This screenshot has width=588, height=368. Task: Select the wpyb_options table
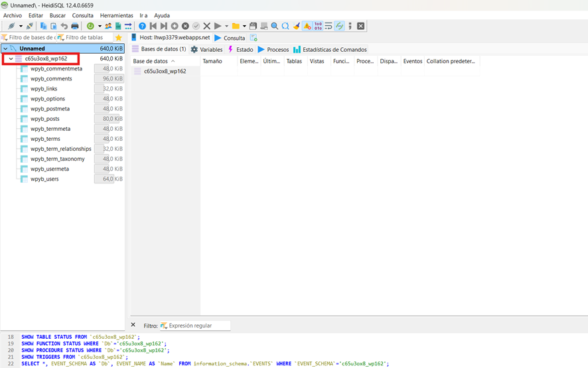point(48,99)
